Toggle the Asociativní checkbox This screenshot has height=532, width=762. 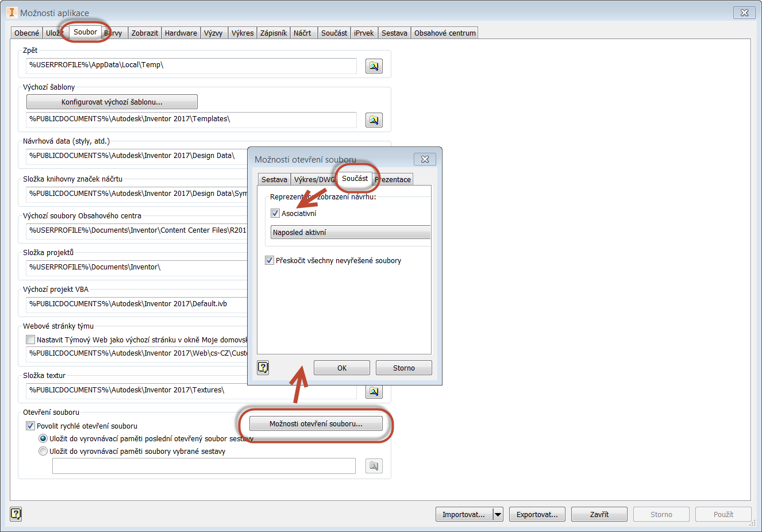pos(275,213)
